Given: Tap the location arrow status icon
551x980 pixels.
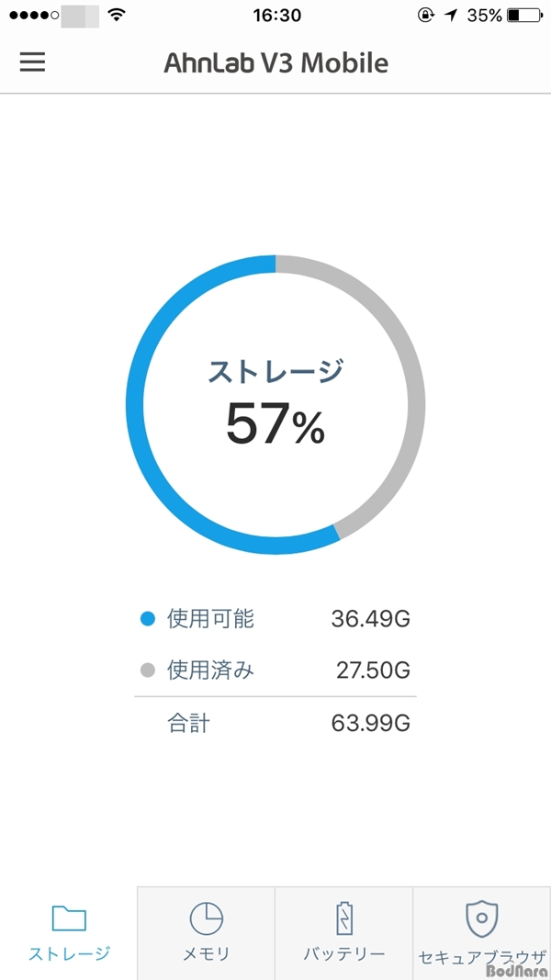Looking at the screenshot, I should click(450, 15).
